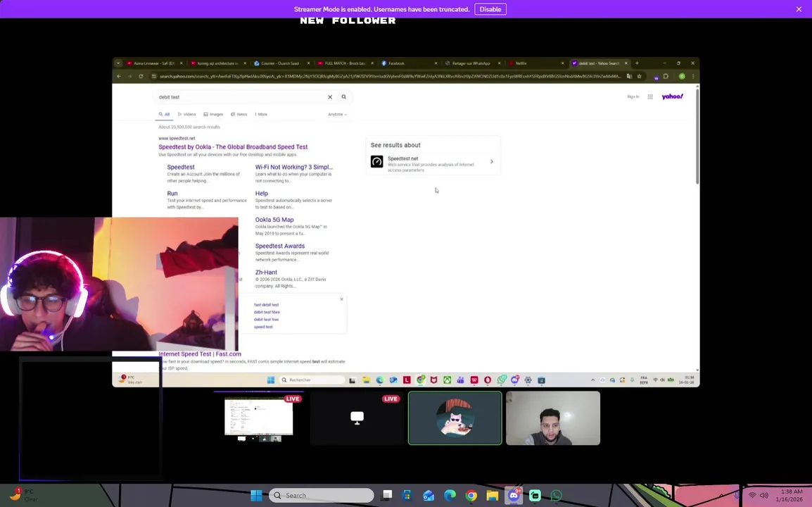Switch to the Netflix browser tab
This screenshot has height=507, width=812.
(536, 63)
